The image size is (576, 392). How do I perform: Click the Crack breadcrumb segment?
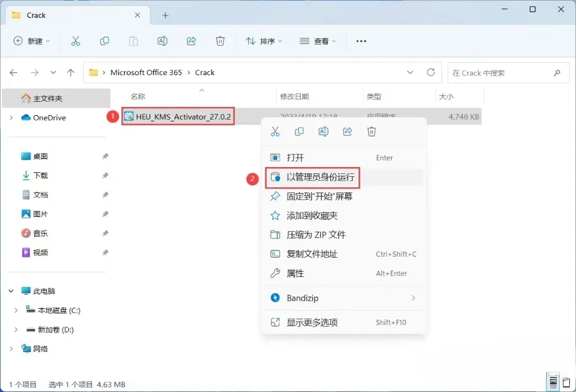pyautogui.click(x=205, y=72)
